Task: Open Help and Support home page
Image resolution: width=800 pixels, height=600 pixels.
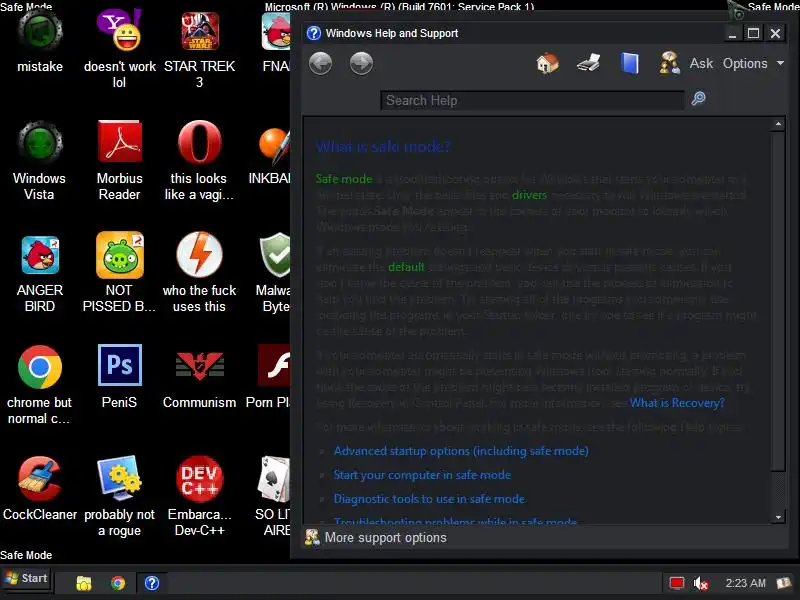Action: tap(547, 63)
